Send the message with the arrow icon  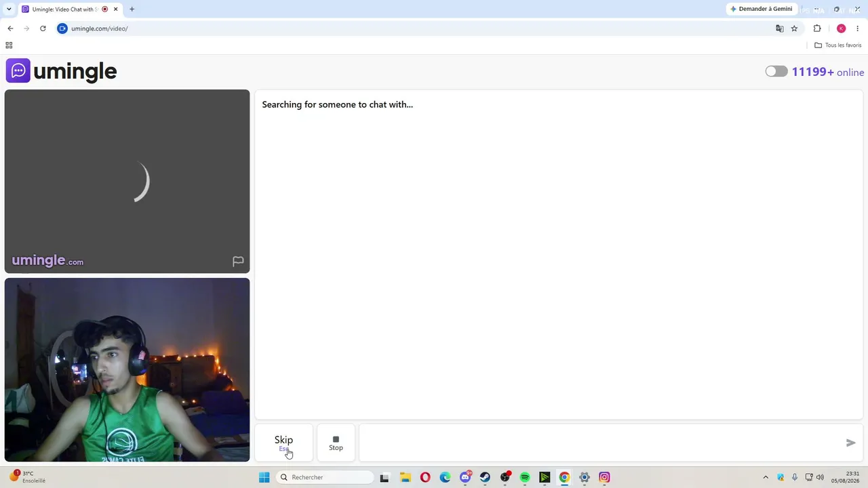click(850, 443)
